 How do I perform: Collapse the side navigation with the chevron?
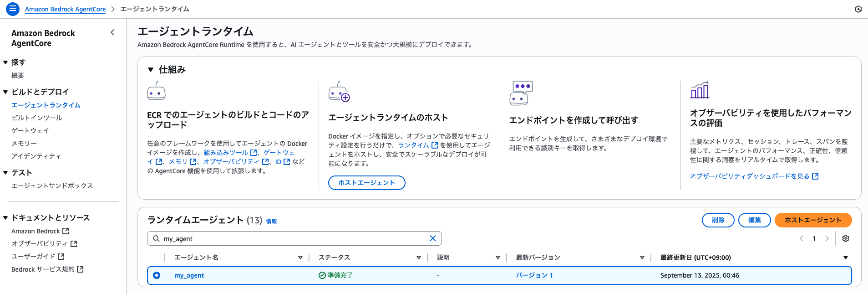click(x=112, y=32)
